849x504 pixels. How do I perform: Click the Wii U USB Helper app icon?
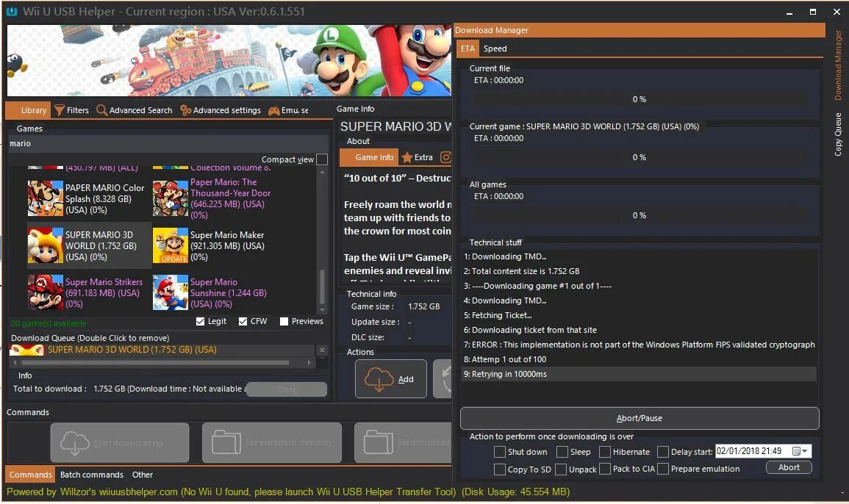(11, 11)
